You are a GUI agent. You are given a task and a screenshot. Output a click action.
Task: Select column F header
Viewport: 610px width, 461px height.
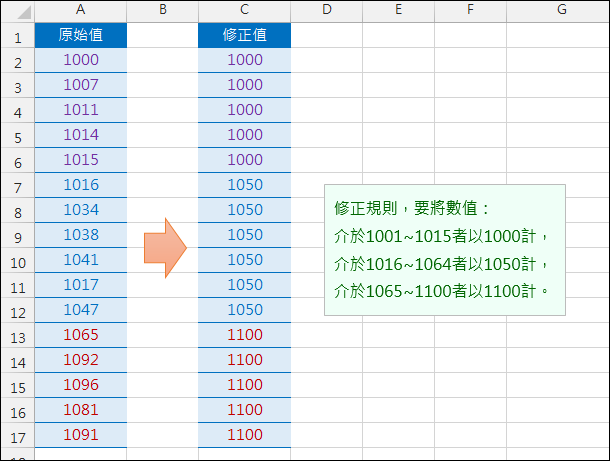point(470,10)
